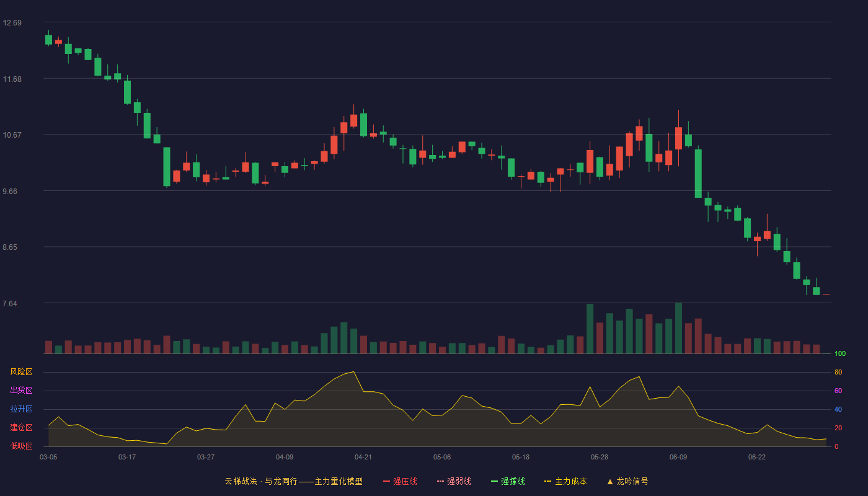The height and width of the screenshot is (496, 868).
Task: Select the 拉升区 zone label
Action: click(21, 409)
